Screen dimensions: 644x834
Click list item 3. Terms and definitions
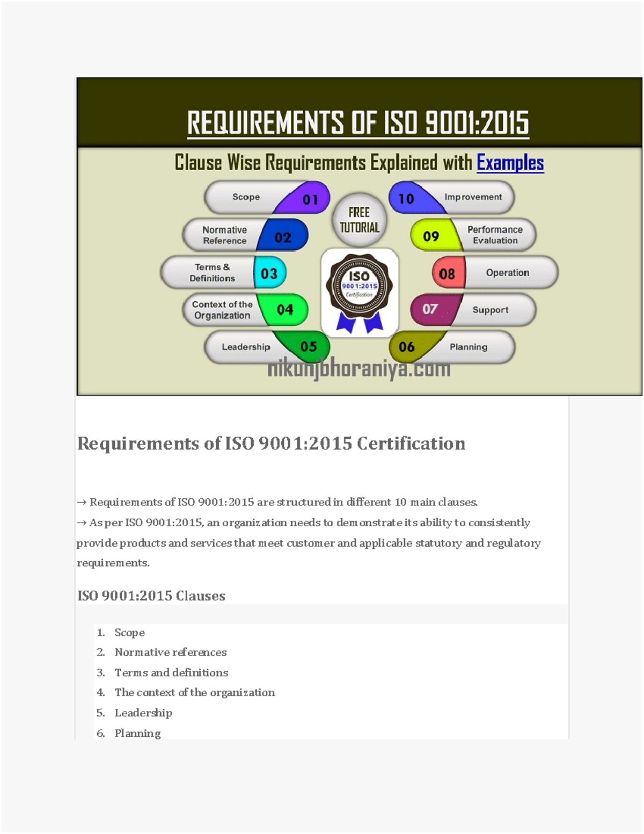[162, 672]
